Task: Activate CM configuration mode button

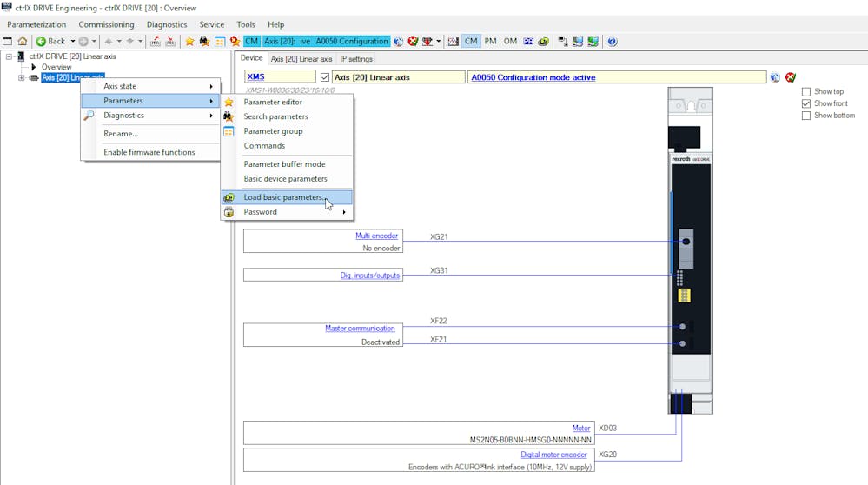Action: click(x=471, y=41)
